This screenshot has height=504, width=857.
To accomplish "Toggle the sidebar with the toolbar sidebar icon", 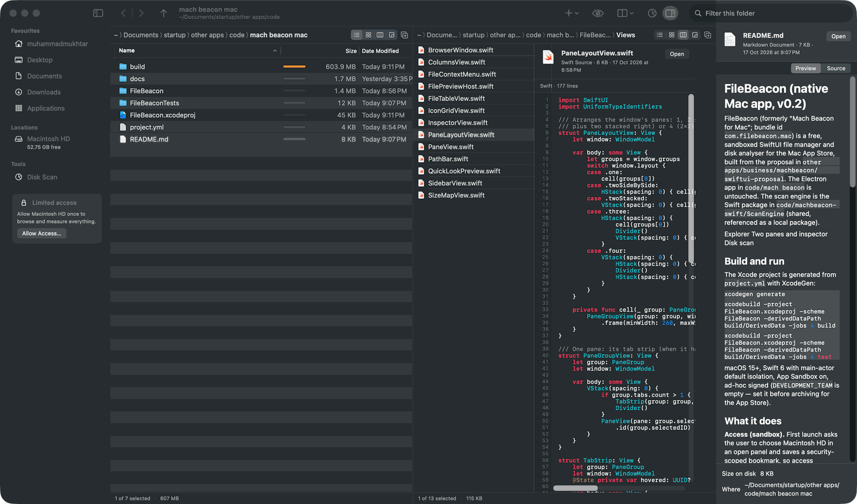I will coord(98,13).
